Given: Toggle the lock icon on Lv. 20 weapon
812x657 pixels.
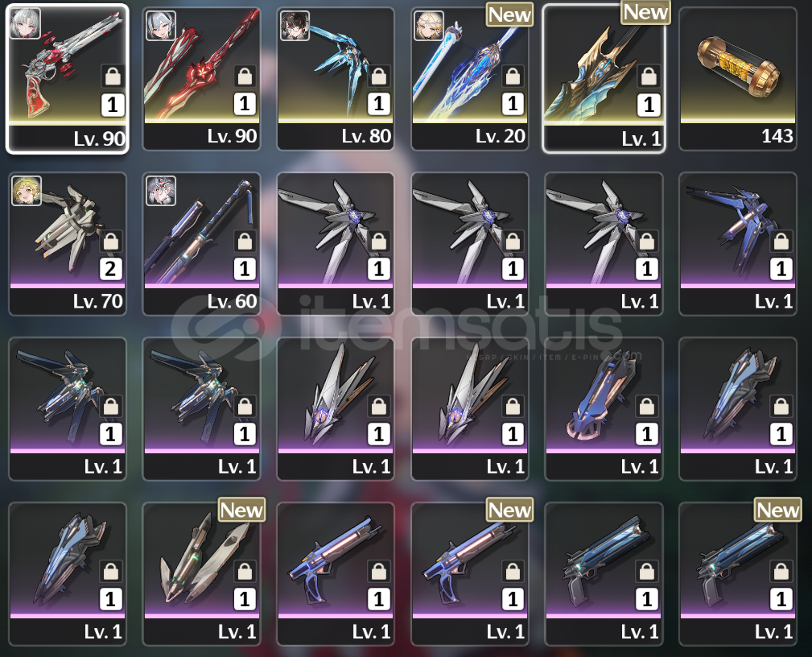Looking at the screenshot, I should (513, 76).
